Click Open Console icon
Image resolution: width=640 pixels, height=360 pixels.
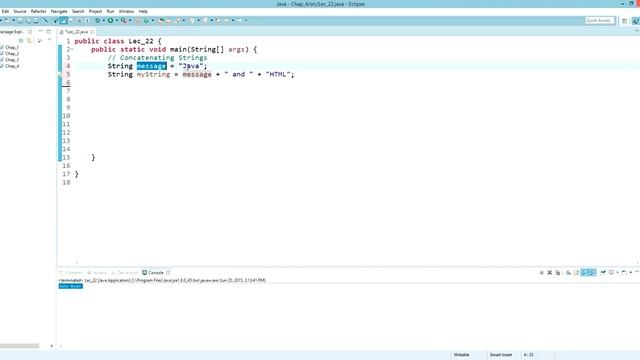click(x=624, y=273)
